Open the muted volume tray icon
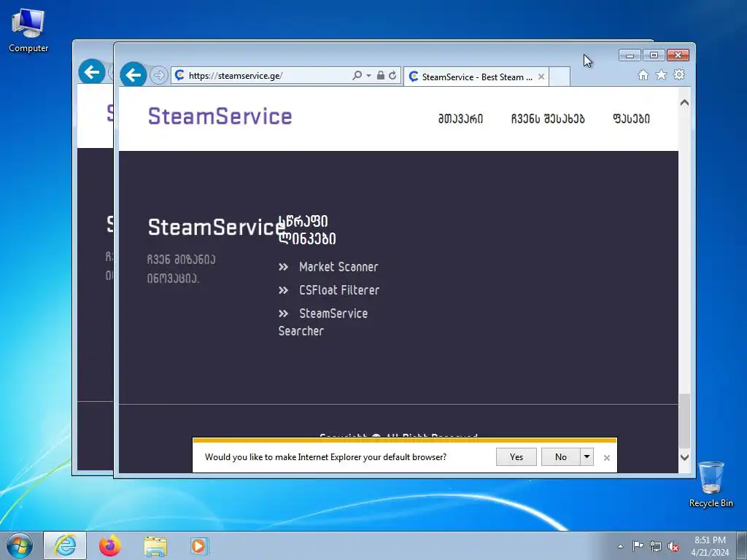 [673, 546]
